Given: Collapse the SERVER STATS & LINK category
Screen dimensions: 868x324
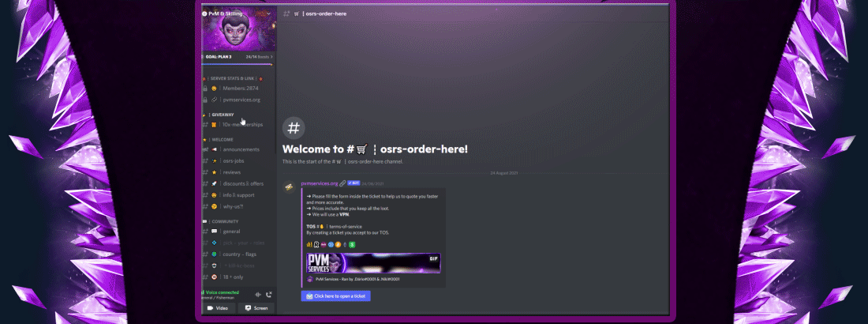Looking at the screenshot, I should [x=232, y=79].
